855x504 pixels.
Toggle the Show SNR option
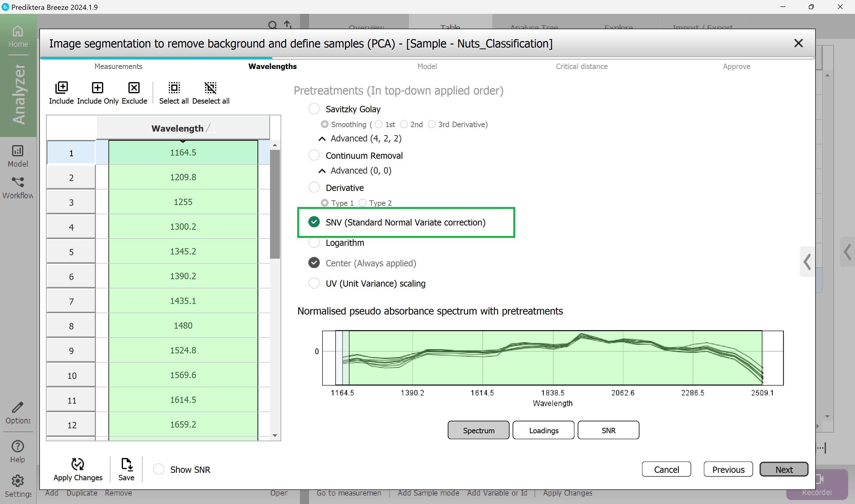tap(159, 469)
